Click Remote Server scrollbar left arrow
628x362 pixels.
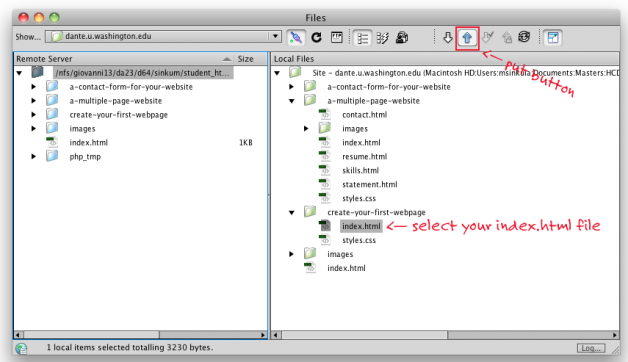18,334
